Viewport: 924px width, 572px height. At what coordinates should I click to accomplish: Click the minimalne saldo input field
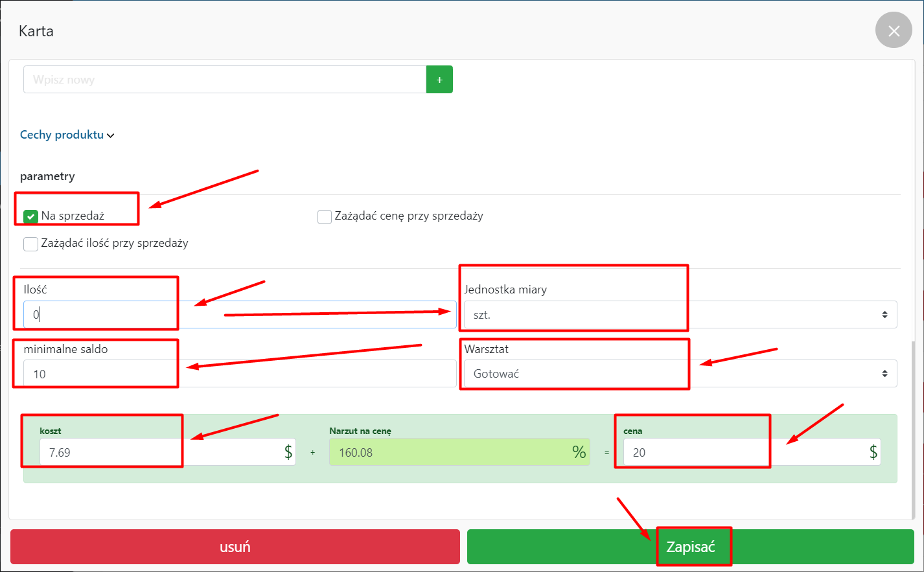coord(240,374)
